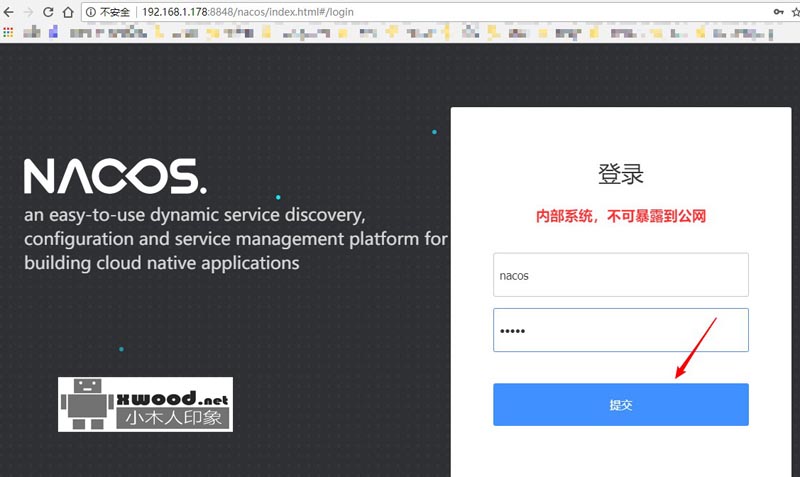Open the 不安全 site security info
Image resolution: width=800 pixels, height=477 pixels.
(x=108, y=12)
